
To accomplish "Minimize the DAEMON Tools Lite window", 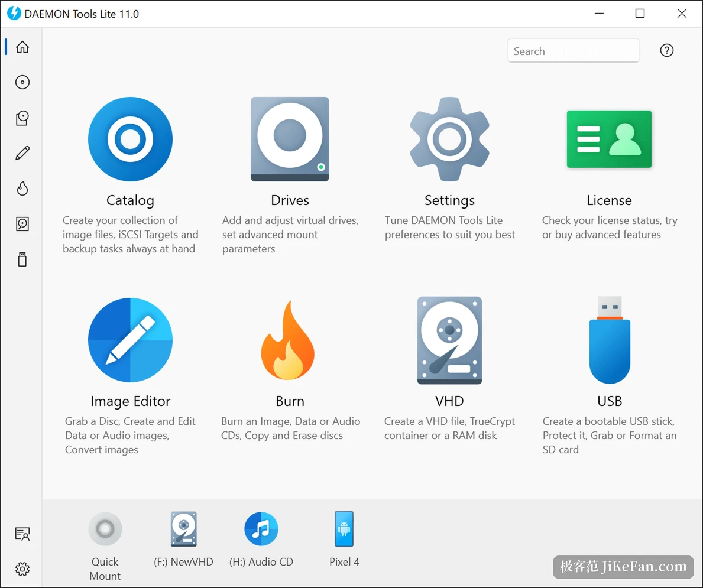I will click(599, 14).
